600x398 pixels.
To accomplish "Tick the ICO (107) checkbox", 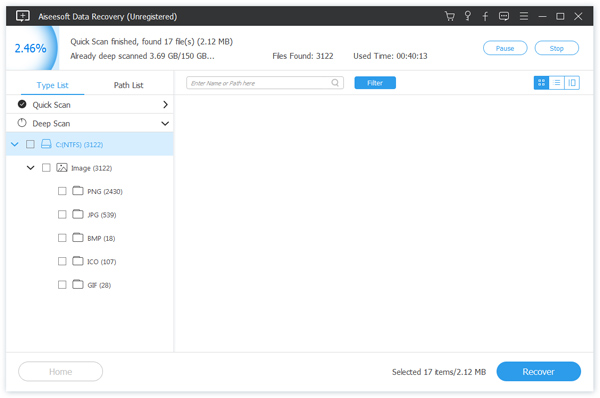I will point(62,261).
